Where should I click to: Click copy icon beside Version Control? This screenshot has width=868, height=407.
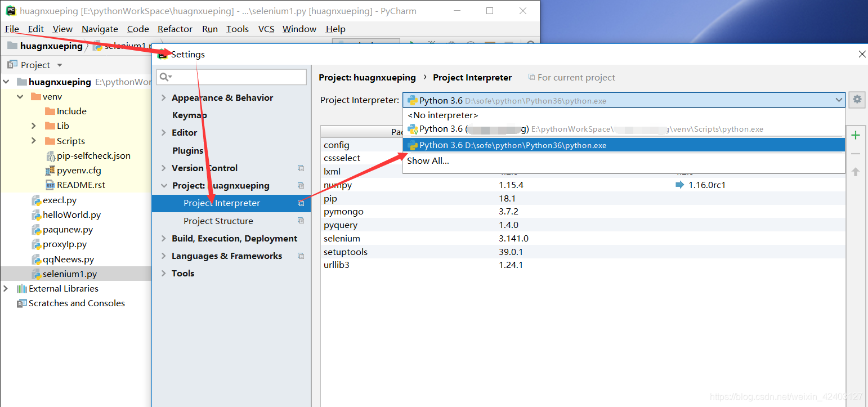coord(301,168)
